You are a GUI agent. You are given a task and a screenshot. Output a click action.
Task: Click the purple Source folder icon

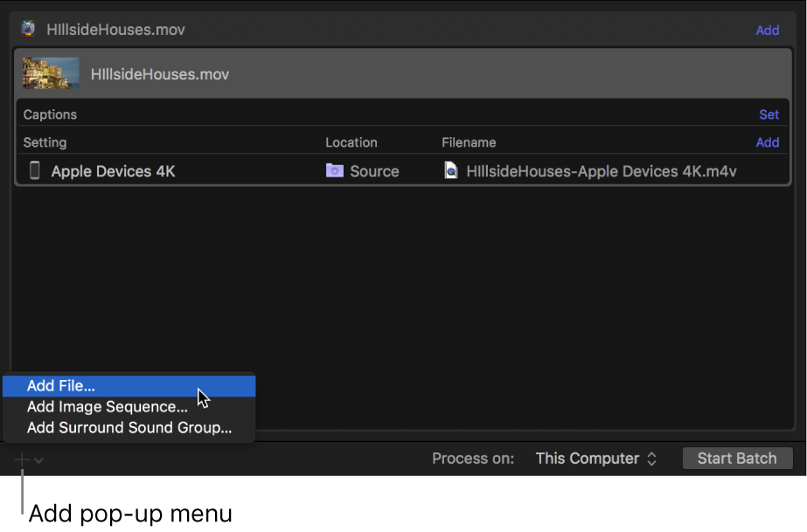click(x=335, y=170)
